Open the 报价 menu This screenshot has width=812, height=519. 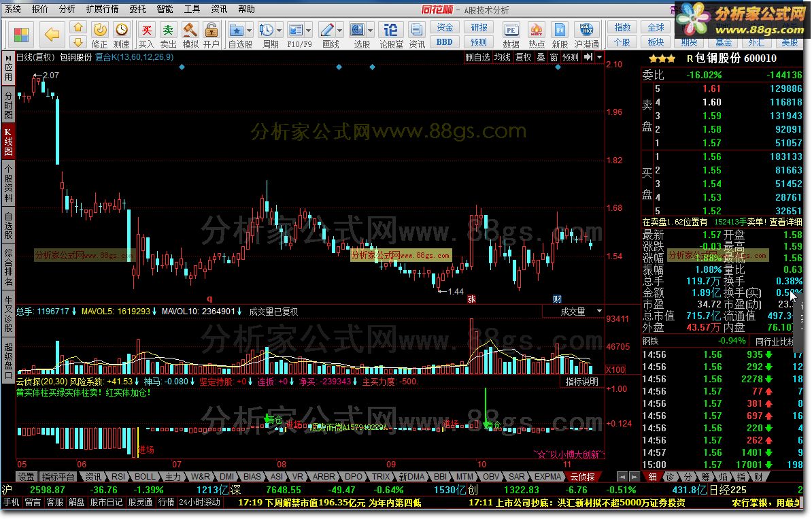(x=40, y=9)
